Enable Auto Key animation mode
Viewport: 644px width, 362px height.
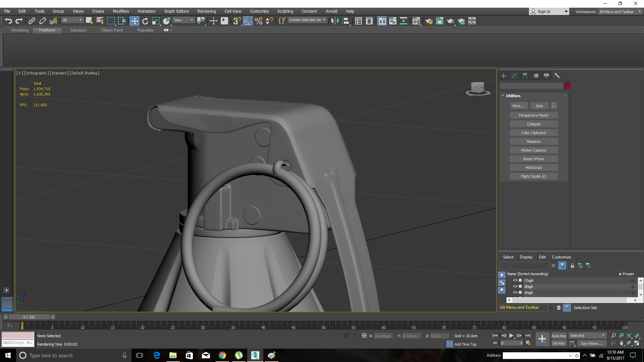tap(558, 336)
